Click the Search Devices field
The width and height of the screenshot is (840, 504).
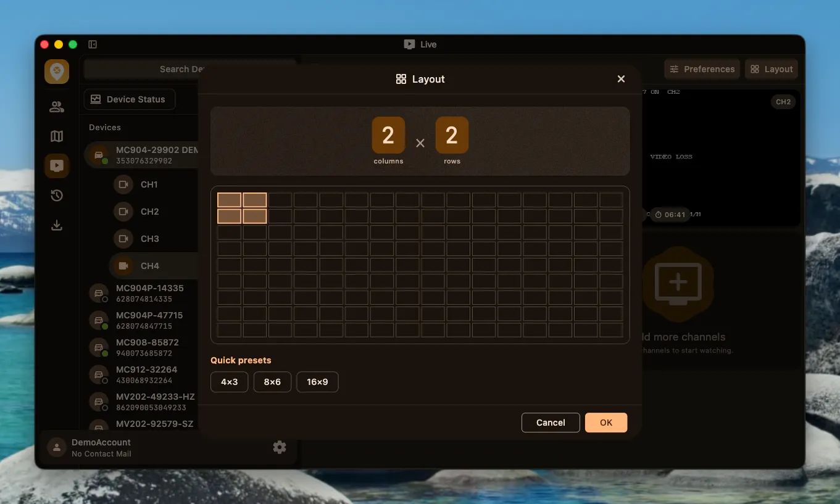click(x=190, y=69)
